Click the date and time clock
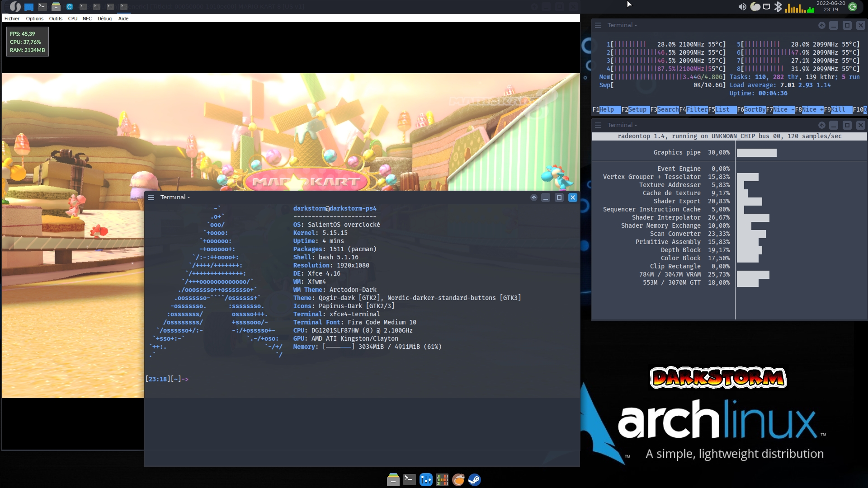 point(831,6)
